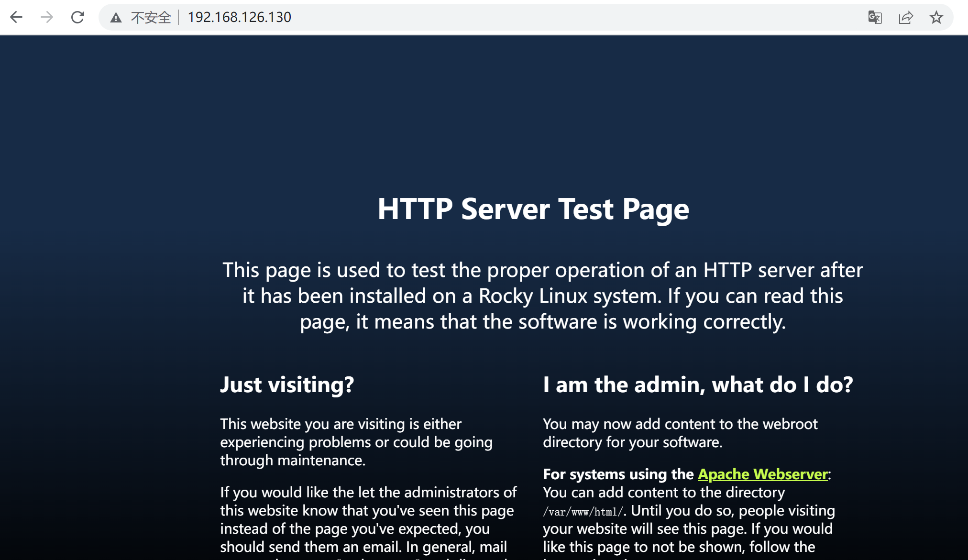Click the let the administrators know paragraph
This screenshot has height=560, width=968.
click(367, 519)
